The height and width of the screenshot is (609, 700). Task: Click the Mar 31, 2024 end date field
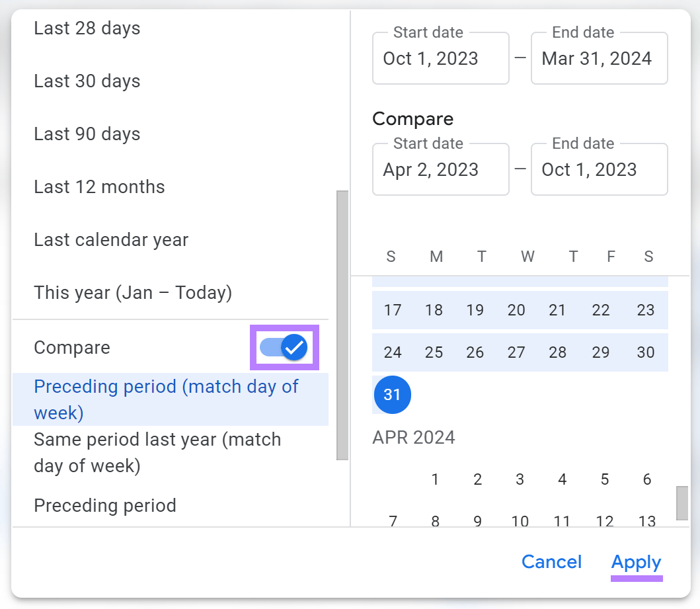coord(599,58)
